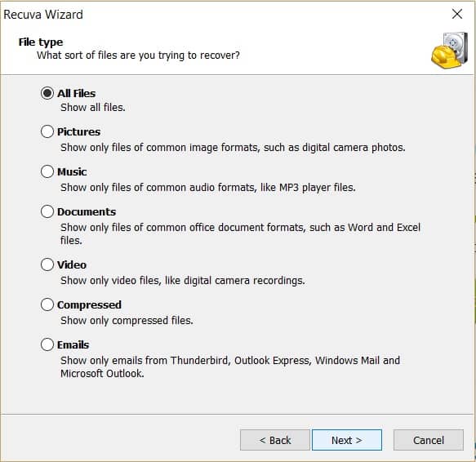Click the Music label text

pyautogui.click(x=72, y=171)
